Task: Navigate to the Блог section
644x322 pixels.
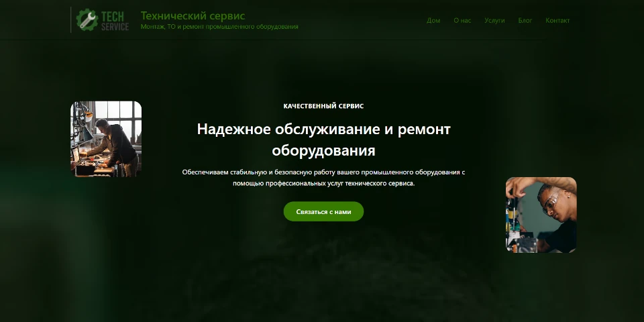Action: click(525, 20)
